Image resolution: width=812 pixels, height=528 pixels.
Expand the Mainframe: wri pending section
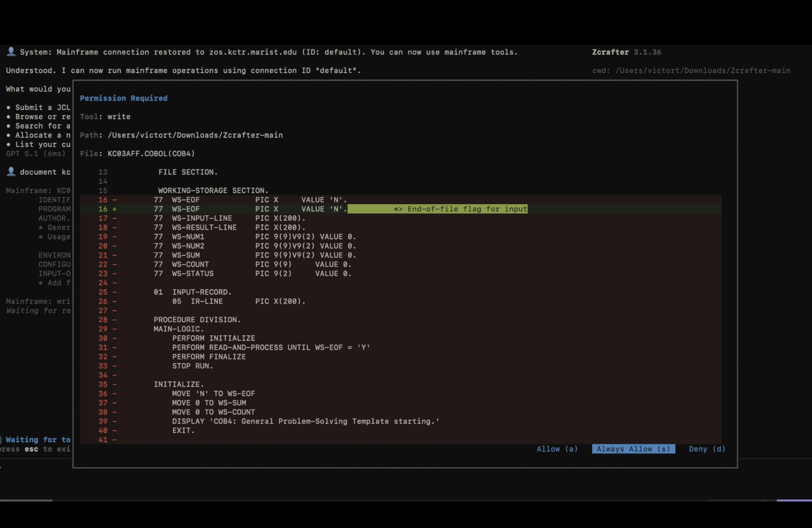38,301
